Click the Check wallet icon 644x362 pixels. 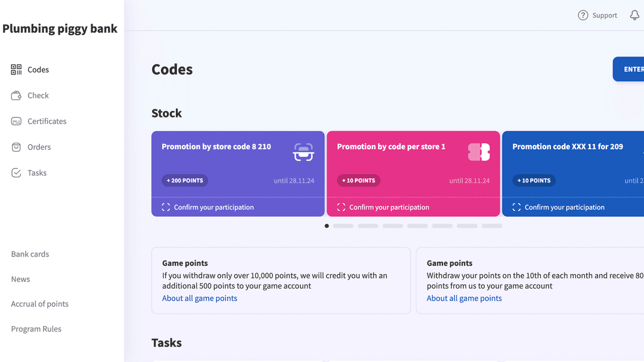[16, 95]
